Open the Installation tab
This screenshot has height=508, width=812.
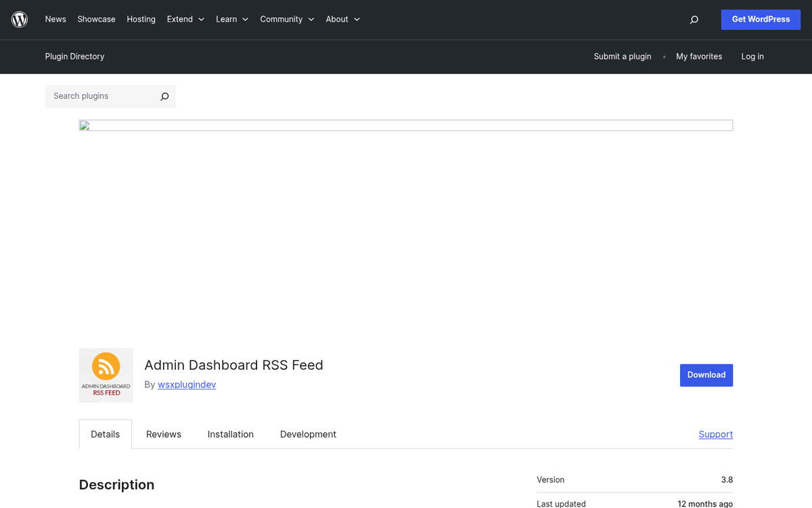coord(230,433)
